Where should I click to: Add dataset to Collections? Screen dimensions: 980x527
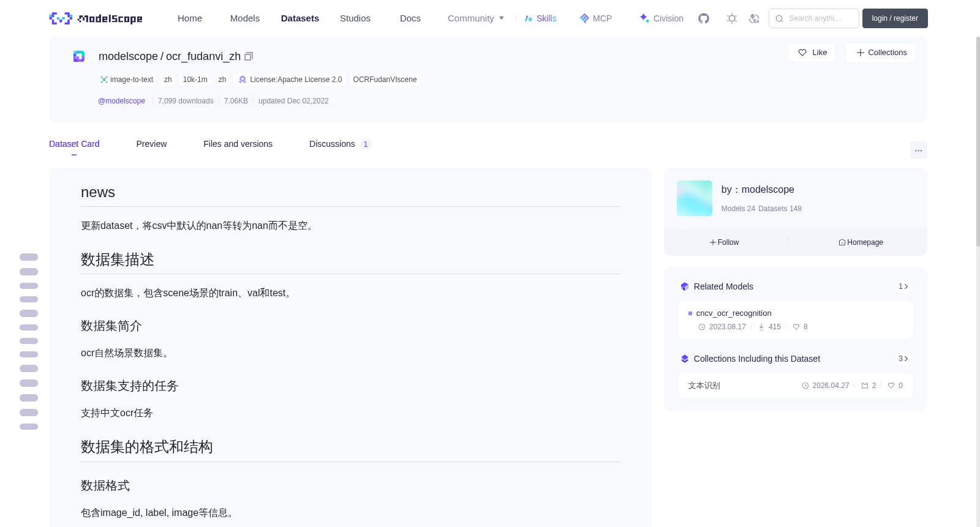pyautogui.click(x=881, y=53)
